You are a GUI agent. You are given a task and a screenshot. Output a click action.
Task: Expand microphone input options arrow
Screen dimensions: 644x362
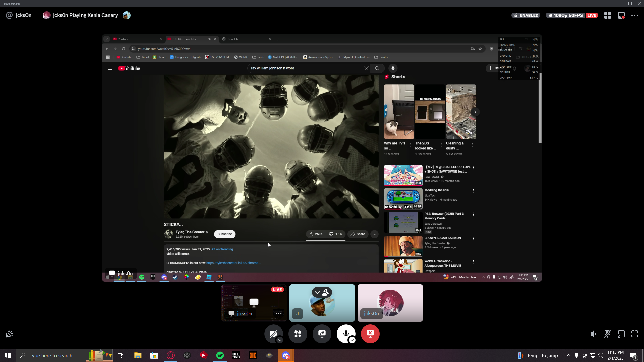point(352,340)
